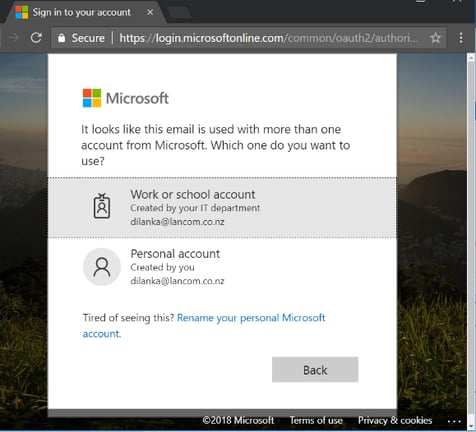Click the 'Created by you' text
This screenshot has width=476, height=432.
tap(162, 267)
